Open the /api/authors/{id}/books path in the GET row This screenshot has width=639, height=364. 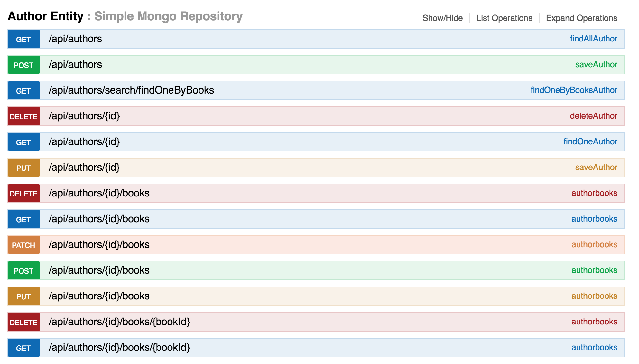pos(99,219)
